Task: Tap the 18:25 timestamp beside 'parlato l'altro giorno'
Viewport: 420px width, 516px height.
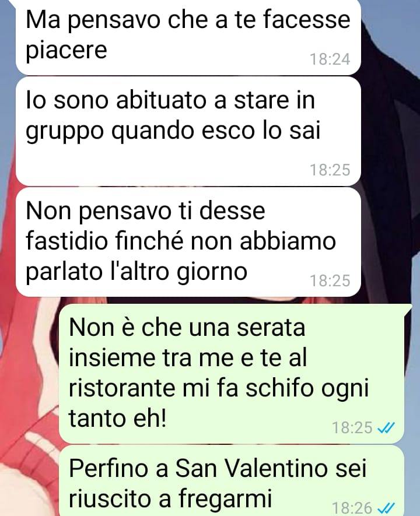Action: coord(330,280)
